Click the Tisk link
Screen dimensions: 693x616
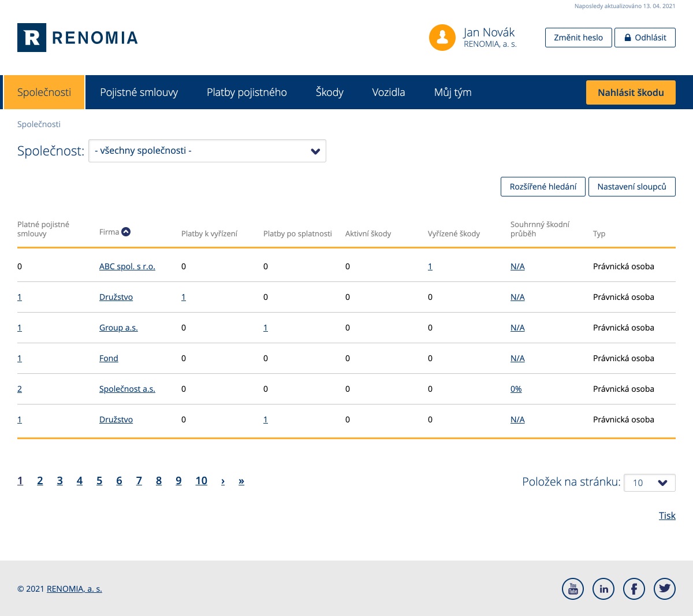[667, 515]
